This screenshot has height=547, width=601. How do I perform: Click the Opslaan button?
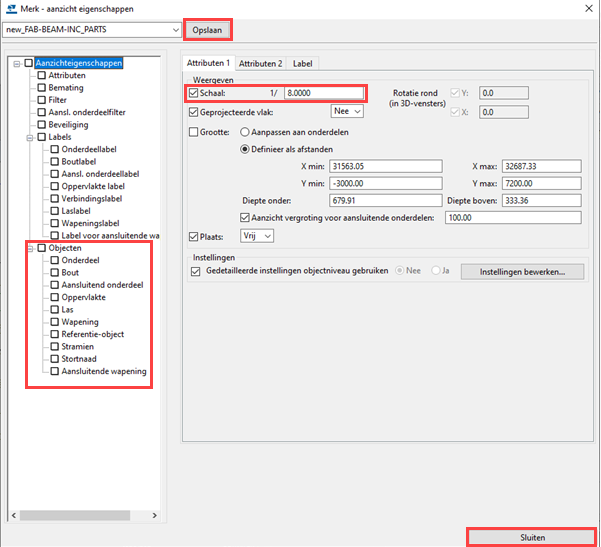208,30
